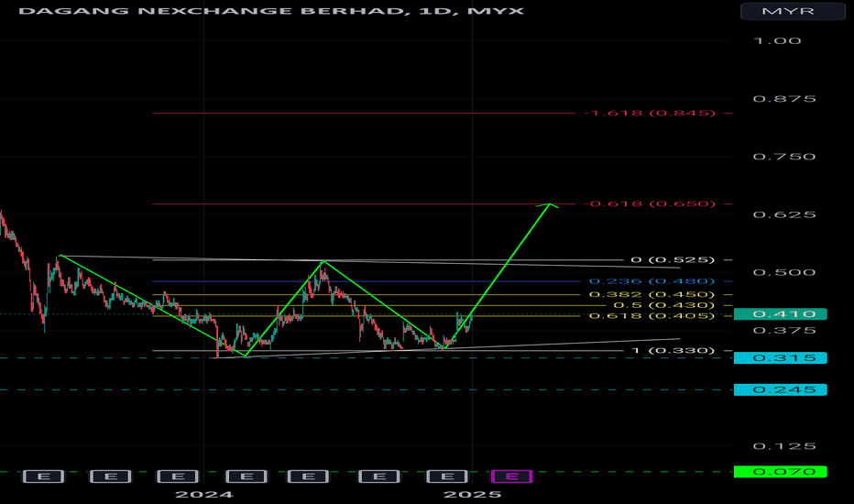Screen dimensions: 854x504
Task: Click the 0.875 price axis label
Action: [784, 99]
